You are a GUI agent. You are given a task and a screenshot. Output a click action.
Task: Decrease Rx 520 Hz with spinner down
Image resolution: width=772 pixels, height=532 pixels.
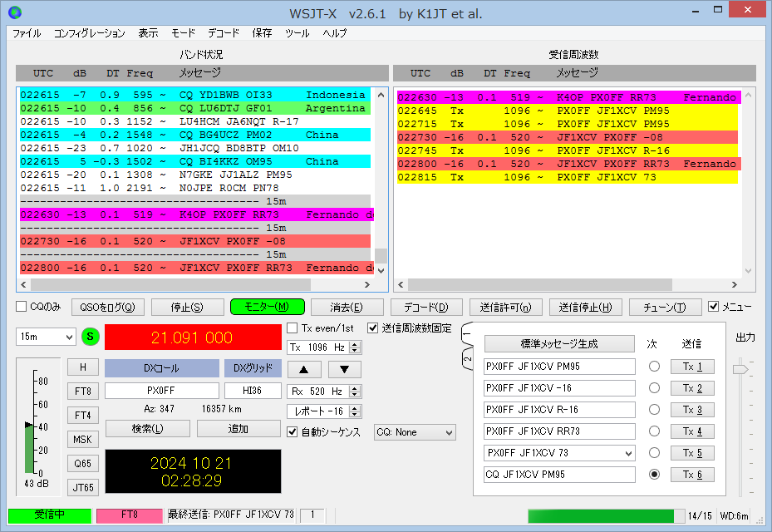355,395
